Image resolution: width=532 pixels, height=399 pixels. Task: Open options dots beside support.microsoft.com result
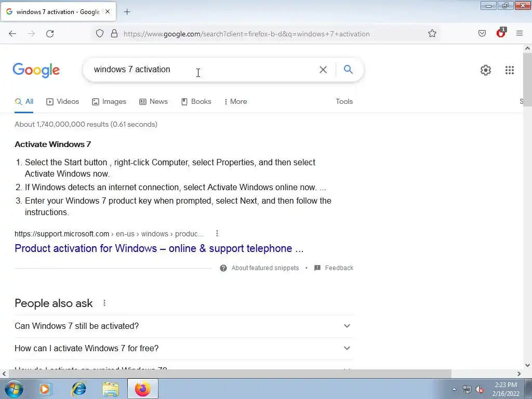pyautogui.click(x=217, y=233)
